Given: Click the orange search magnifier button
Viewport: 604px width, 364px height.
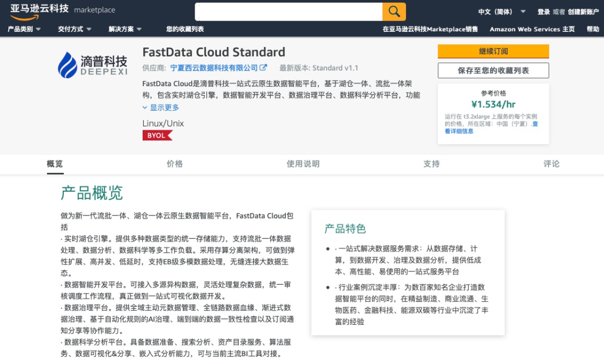Looking at the screenshot, I should pos(394,12).
